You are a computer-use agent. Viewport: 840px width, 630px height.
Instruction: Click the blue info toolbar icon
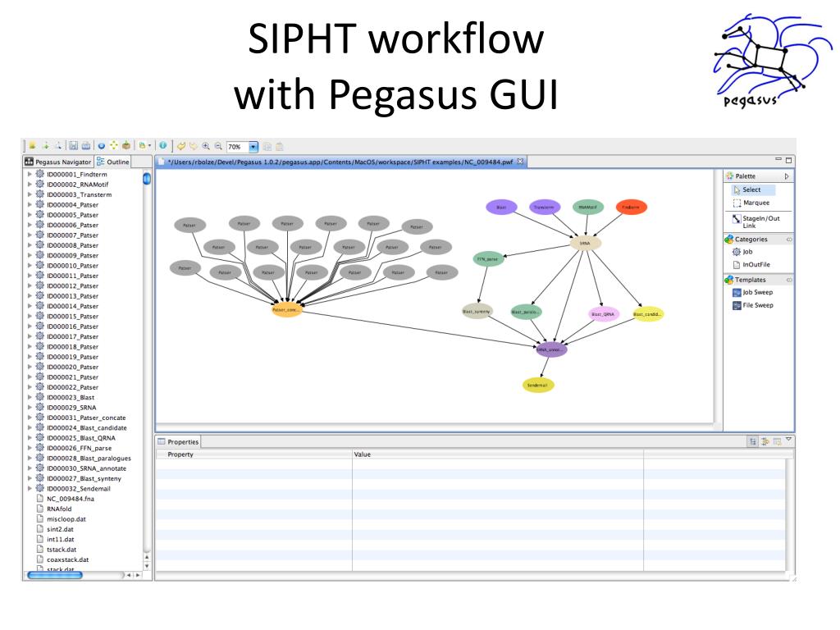click(163, 145)
